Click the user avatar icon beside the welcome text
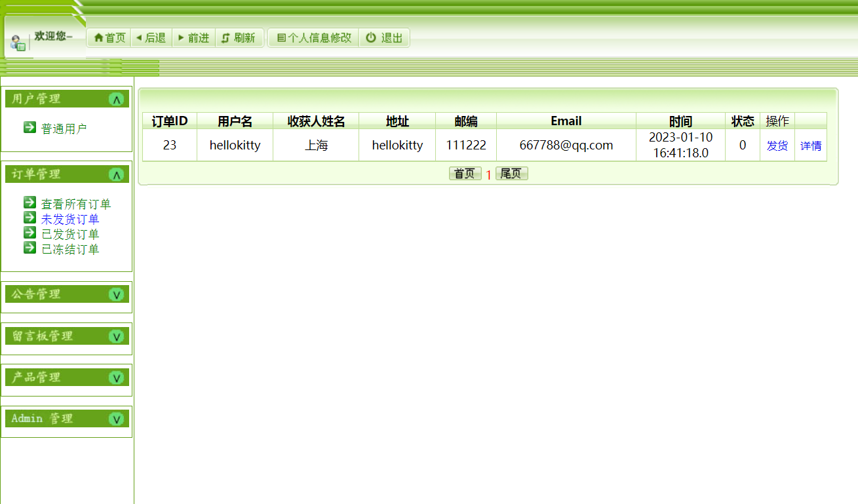 click(18, 43)
